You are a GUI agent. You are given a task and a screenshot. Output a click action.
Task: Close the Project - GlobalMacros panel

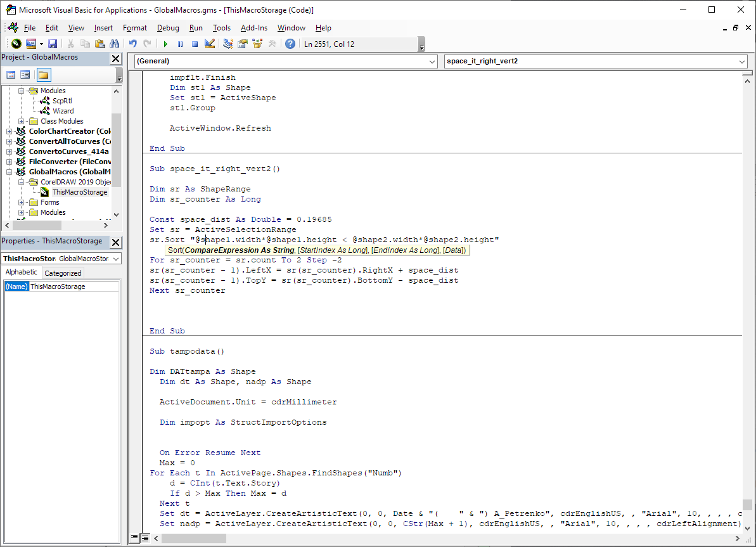tap(116, 59)
